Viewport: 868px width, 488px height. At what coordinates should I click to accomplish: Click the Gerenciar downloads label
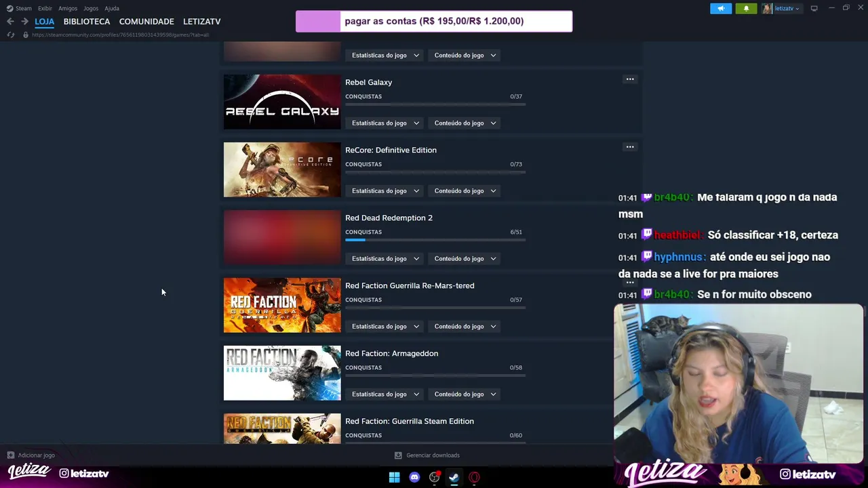433,455
